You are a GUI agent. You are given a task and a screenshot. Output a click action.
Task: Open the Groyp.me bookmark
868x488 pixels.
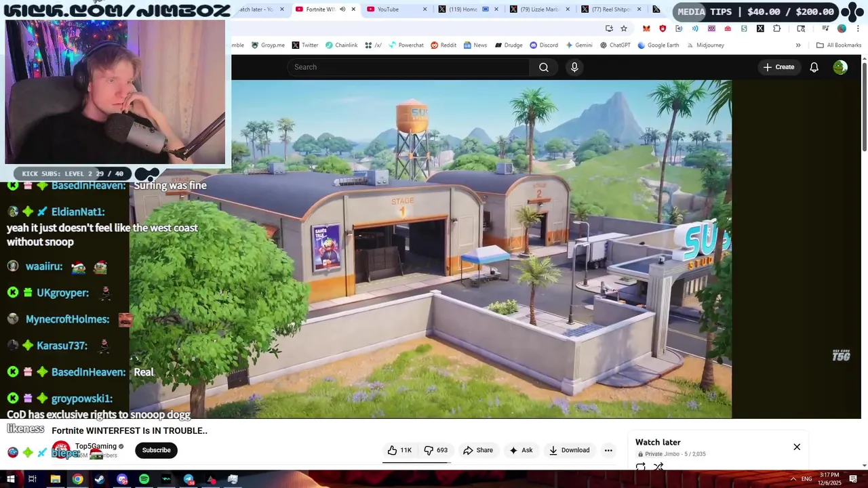pos(268,45)
